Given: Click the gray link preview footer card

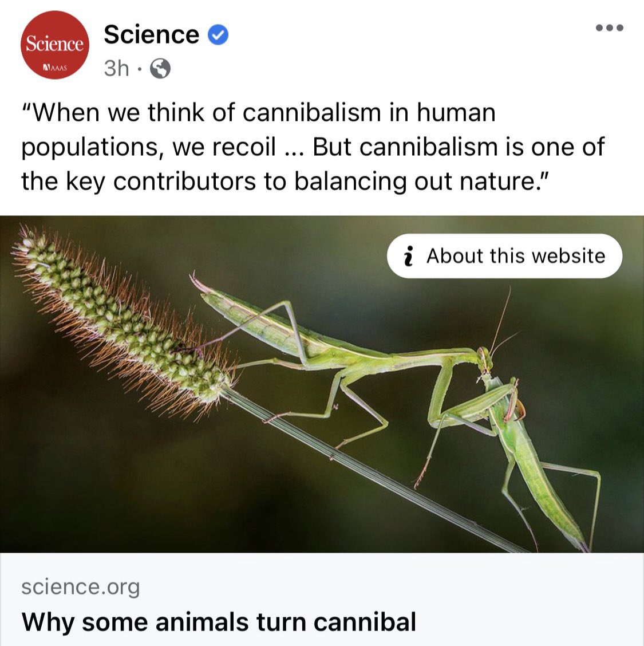Looking at the screenshot, I should 322,600.
